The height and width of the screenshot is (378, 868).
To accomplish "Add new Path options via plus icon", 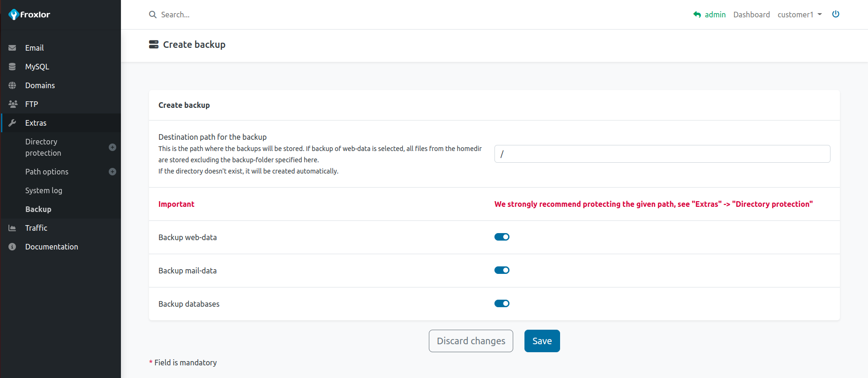I will coord(112,172).
